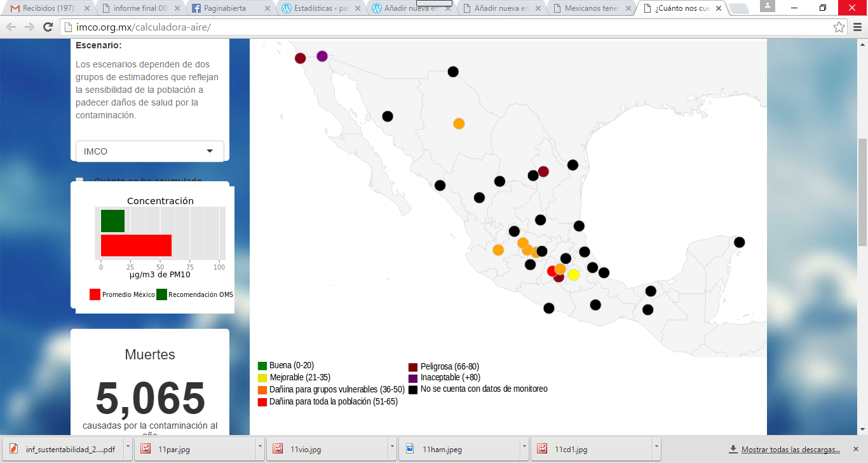Open downloaded file 11vio.jpg

click(x=325, y=449)
